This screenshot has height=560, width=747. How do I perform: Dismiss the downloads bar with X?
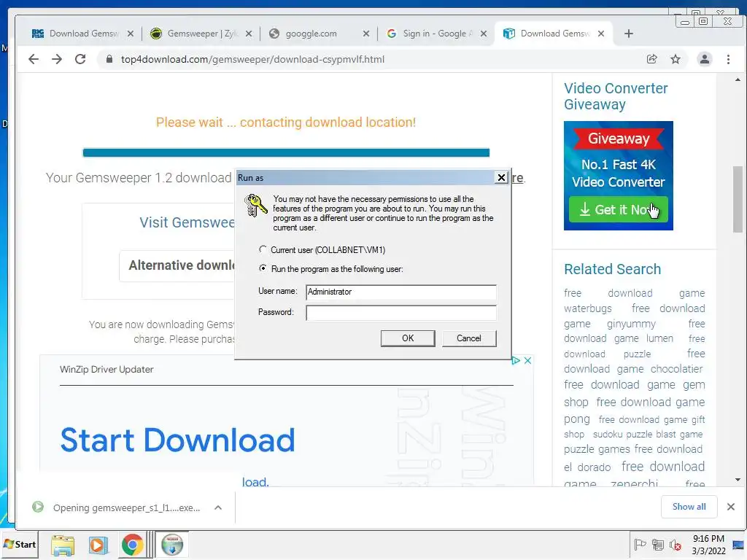point(731,507)
